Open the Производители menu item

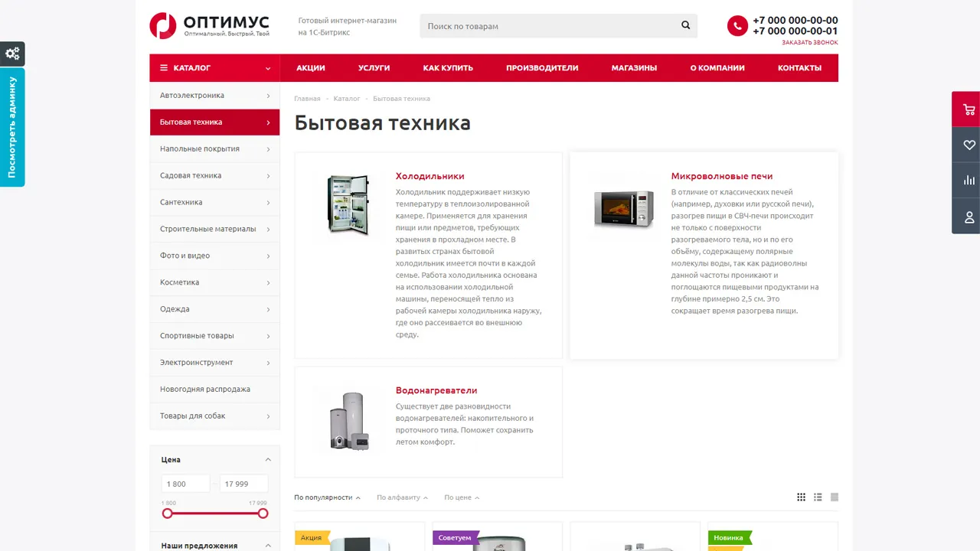tap(542, 68)
